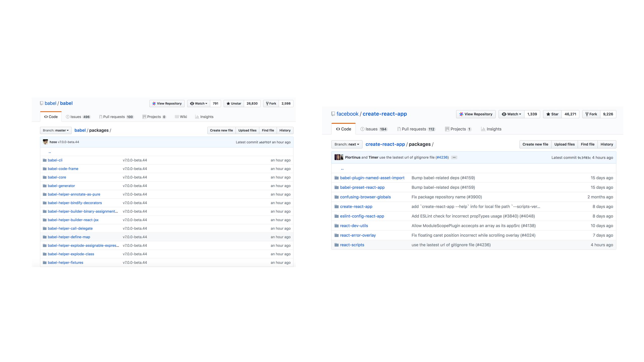Open the babel Wiki tab
Viewport: 644px width, 362px height.
(181, 117)
